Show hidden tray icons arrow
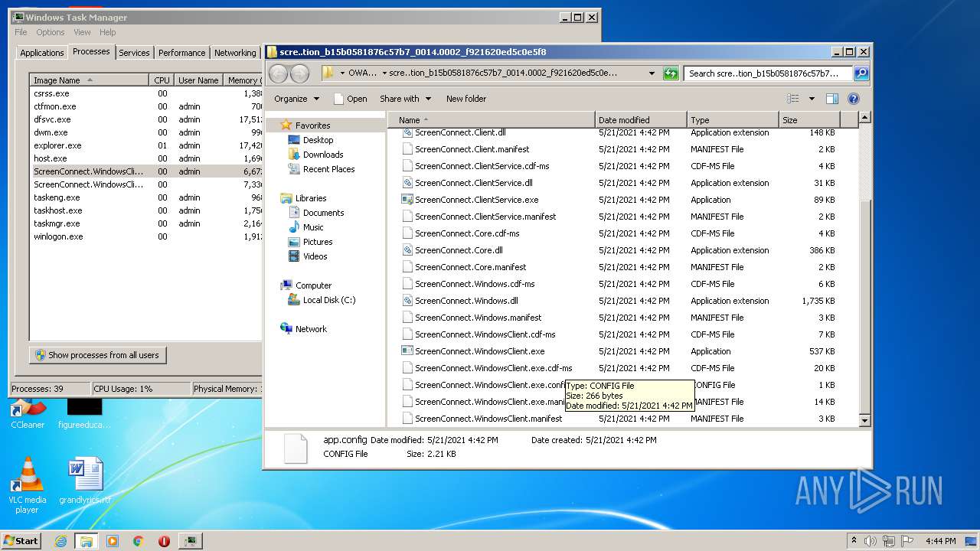This screenshot has height=551, width=980. [854, 540]
